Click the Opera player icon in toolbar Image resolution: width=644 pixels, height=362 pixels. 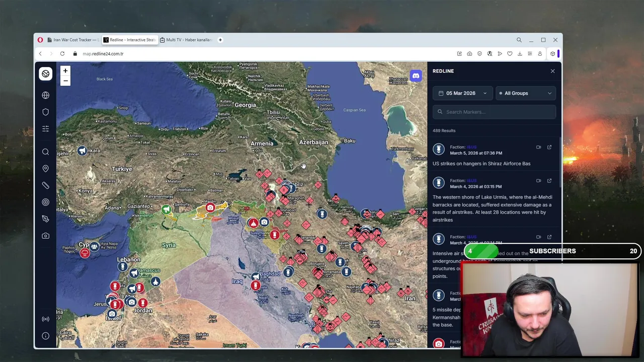point(500,54)
